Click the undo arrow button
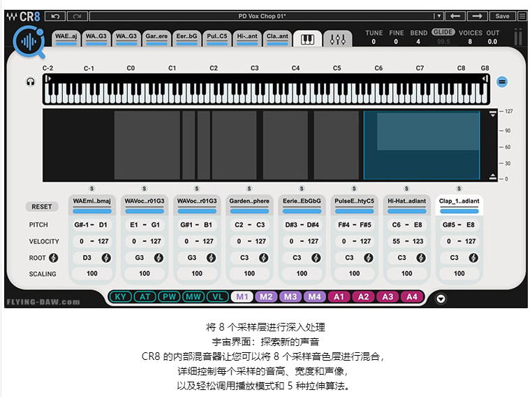The image size is (532, 397). (55, 16)
